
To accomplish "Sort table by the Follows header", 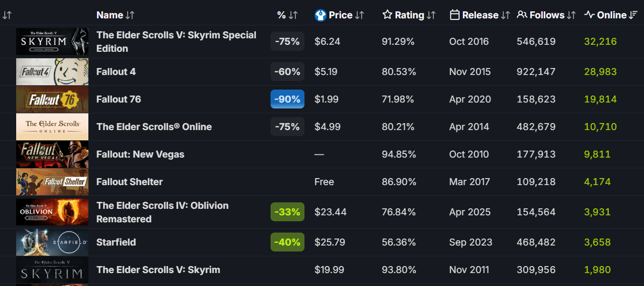I will [546, 15].
